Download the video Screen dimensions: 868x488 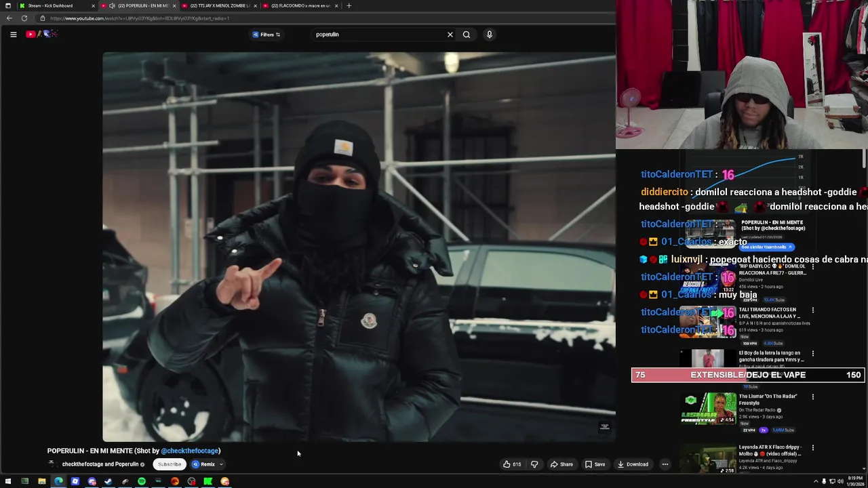click(633, 464)
